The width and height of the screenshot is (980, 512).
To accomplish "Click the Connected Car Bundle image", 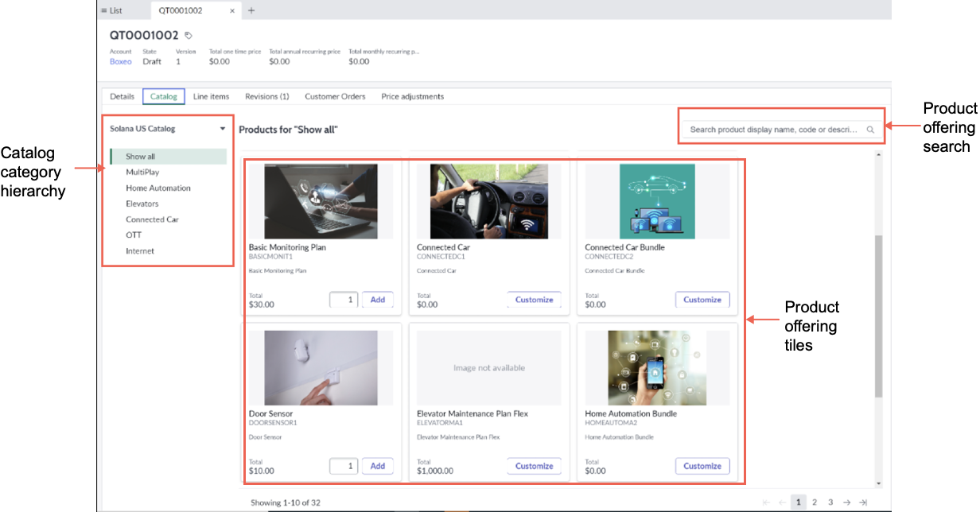I will (657, 201).
